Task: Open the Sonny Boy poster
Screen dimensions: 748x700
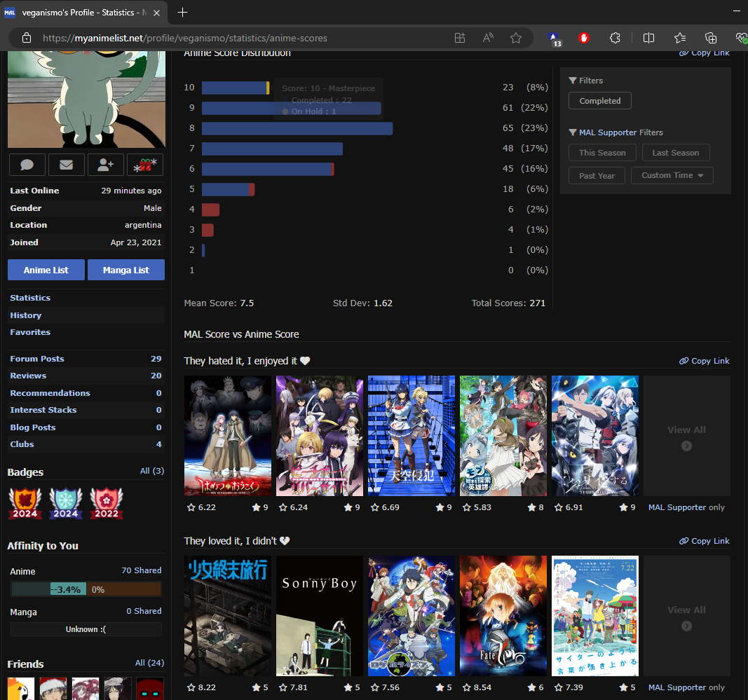Action: pos(320,616)
